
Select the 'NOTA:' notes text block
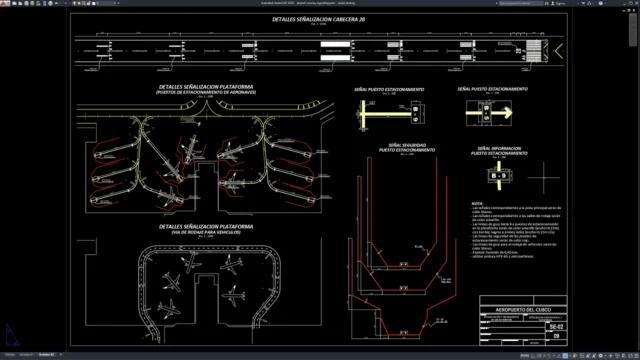coord(516,230)
